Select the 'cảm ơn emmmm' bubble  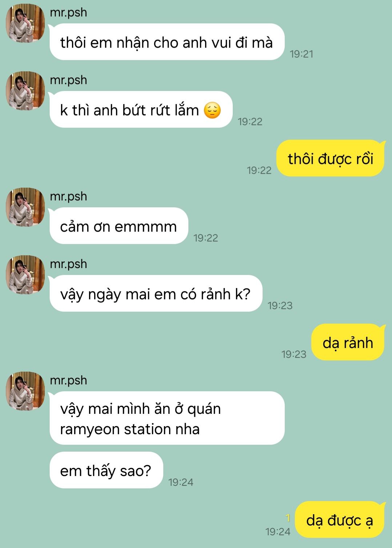(119, 226)
